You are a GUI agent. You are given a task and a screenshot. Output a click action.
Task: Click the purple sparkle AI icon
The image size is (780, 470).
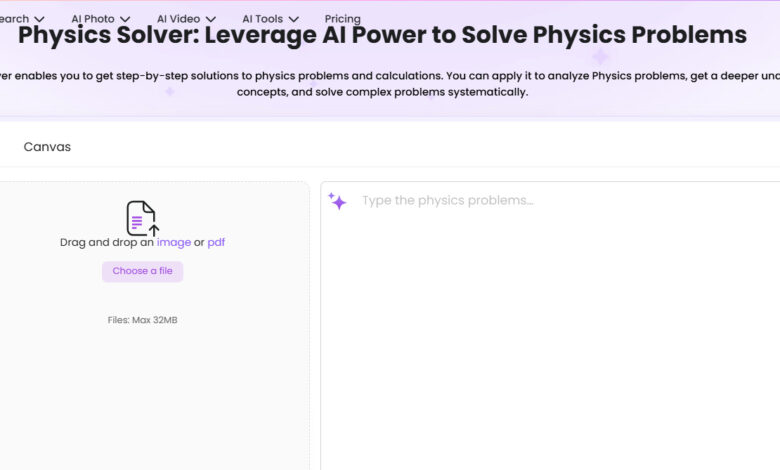337,201
